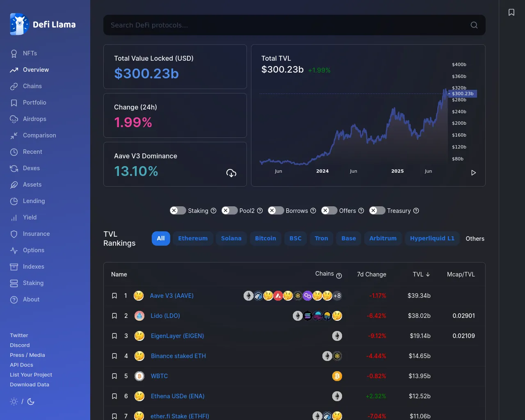
Task: Click the Search DeFi protocols field
Action: [x=294, y=25]
